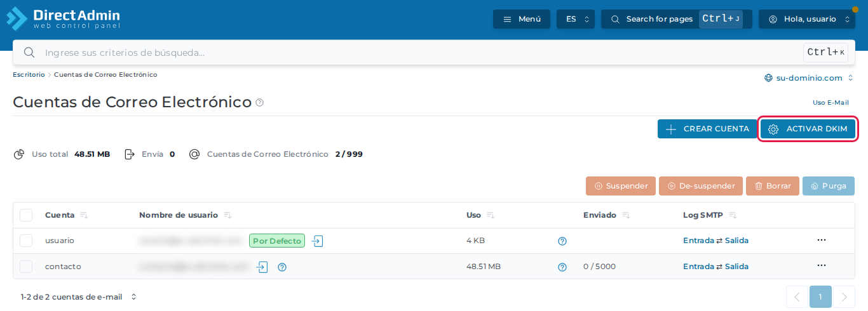Screen dimensions: 868x311
Task: Open the Hola, usuario account menu
Action: [x=807, y=19]
